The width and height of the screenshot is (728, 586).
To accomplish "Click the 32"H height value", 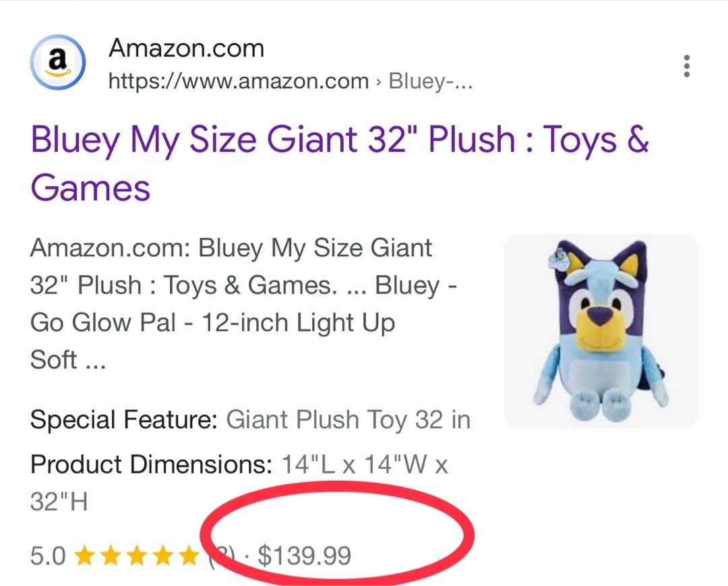I will [x=59, y=502].
